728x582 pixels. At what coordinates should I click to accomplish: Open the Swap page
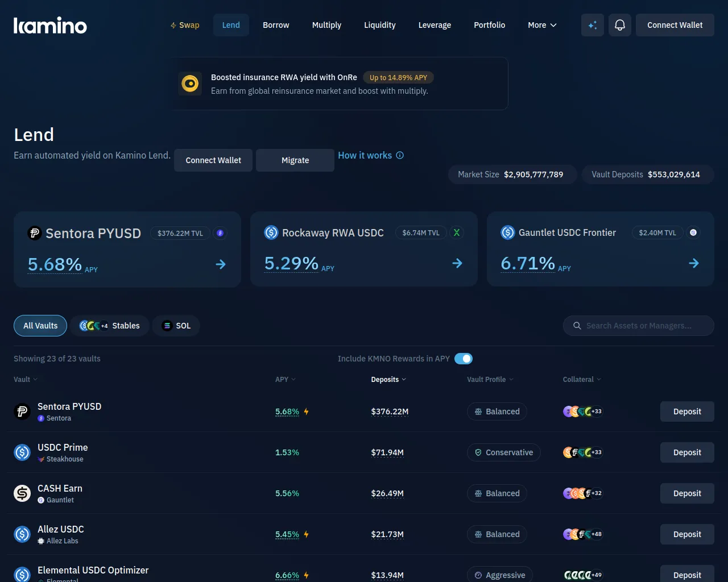point(185,25)
